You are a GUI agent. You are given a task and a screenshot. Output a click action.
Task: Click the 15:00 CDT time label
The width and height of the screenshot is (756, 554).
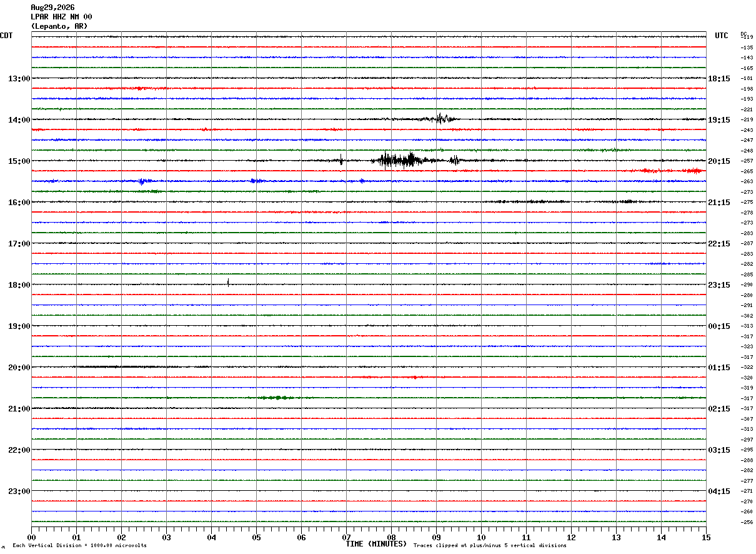(x=19, y=161)
